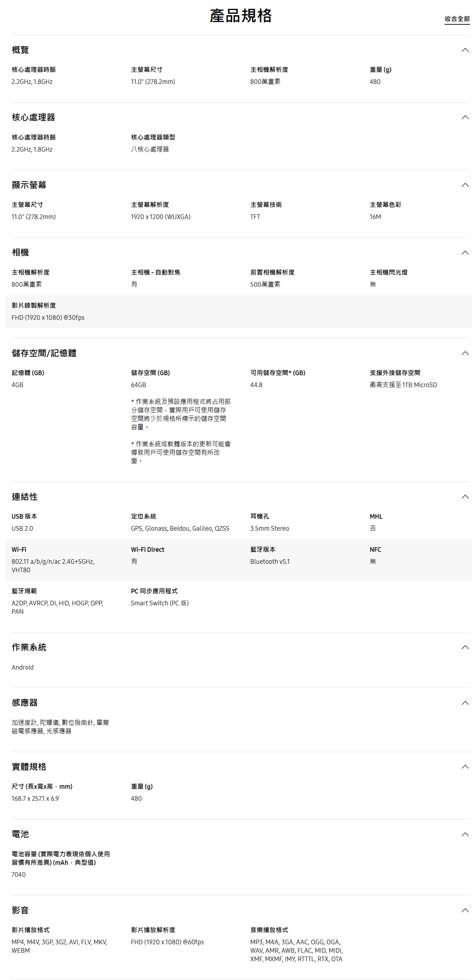Collapse the 感應器 section chevron
This screenshot has width=472, height=980.
(x=465, y=703)
